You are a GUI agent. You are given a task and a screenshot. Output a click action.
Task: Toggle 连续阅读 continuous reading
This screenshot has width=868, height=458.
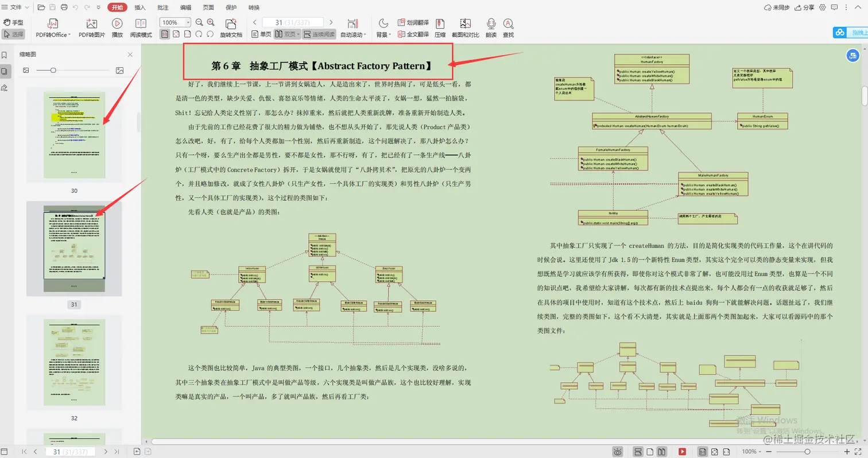pos(319,34)
